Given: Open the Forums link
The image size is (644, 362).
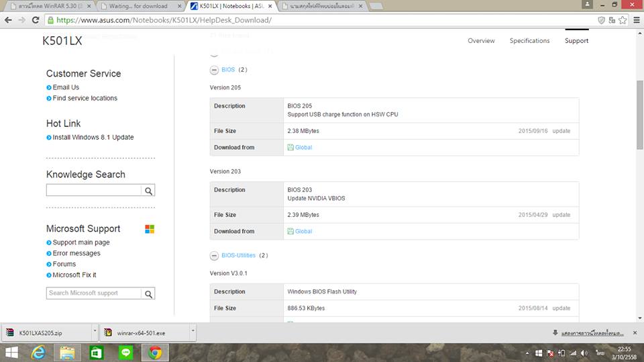Looking at the screenshot, I should [x=64, y=264].
